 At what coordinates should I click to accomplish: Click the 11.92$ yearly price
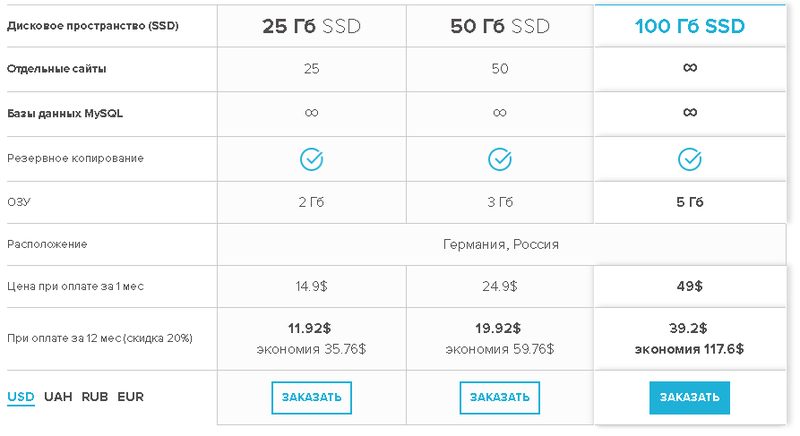(x=312, y=328)
